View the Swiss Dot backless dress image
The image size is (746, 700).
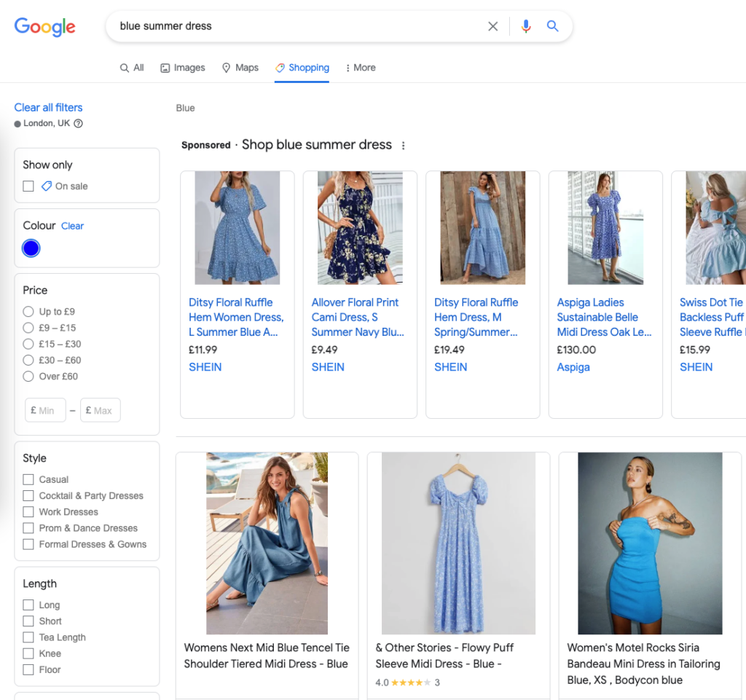pos(716,228)
